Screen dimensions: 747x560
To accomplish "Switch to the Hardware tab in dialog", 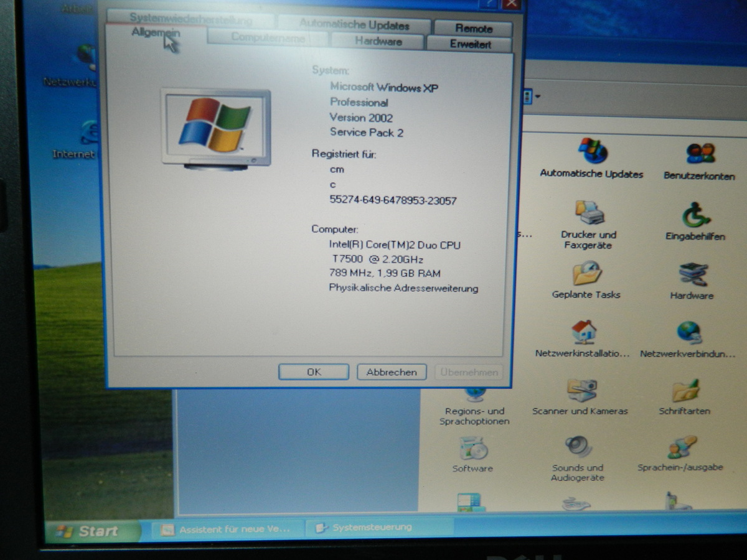I will tap(378, 42).
